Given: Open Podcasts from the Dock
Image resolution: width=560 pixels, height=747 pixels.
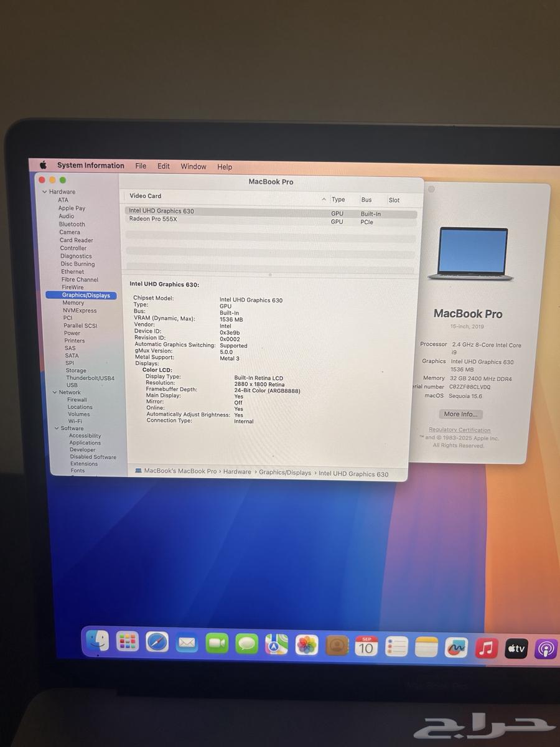Looking at the screenshot, I should pyautogui.click(x=546, y=649).
